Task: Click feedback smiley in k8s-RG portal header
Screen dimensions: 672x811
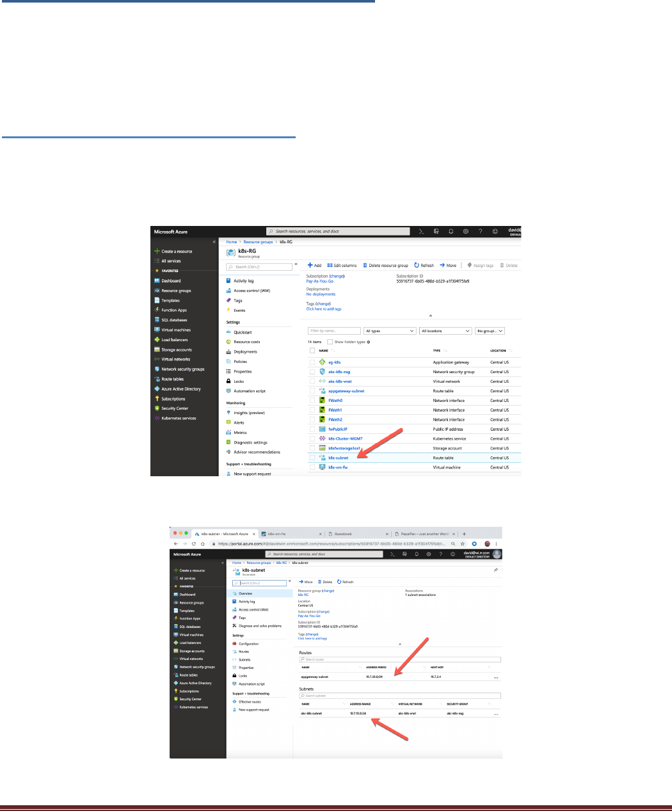Action: (x=495, y=232)
